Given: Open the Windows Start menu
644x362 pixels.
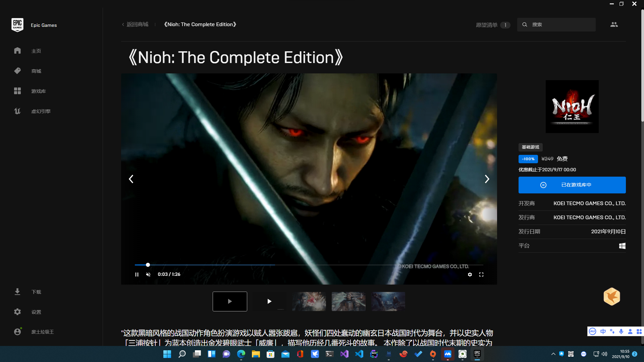Looking at the screenshot, I should click(167, 354).
